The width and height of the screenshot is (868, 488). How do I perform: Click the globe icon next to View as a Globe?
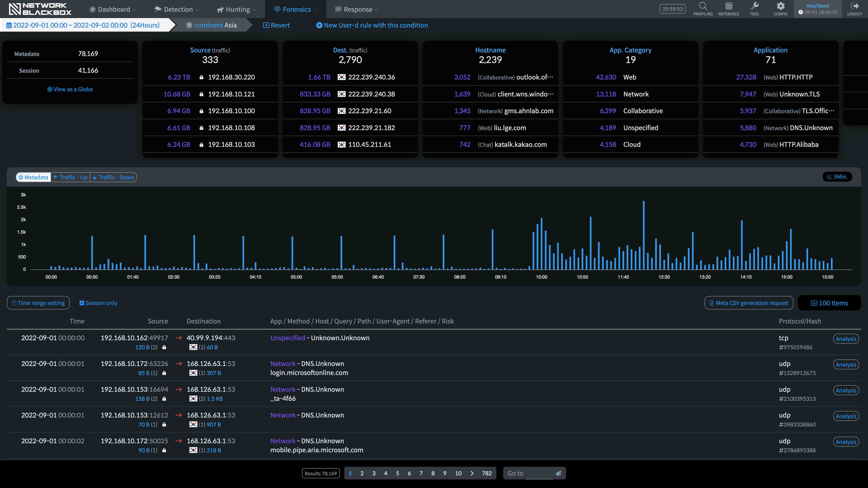50,89
